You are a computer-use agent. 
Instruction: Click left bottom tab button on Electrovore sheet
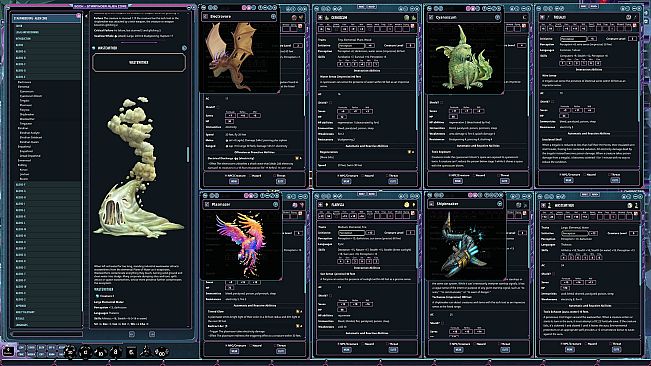pos(234,181)
